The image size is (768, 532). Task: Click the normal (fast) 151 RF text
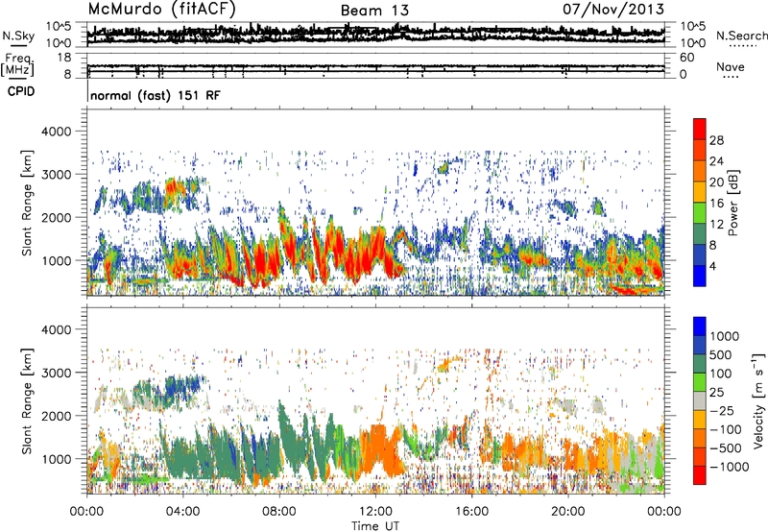click(156, 95)
